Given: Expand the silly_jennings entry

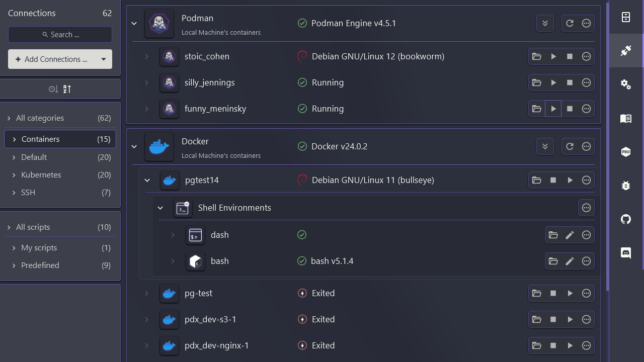Looking at the screenshot, I should point(147,82).
